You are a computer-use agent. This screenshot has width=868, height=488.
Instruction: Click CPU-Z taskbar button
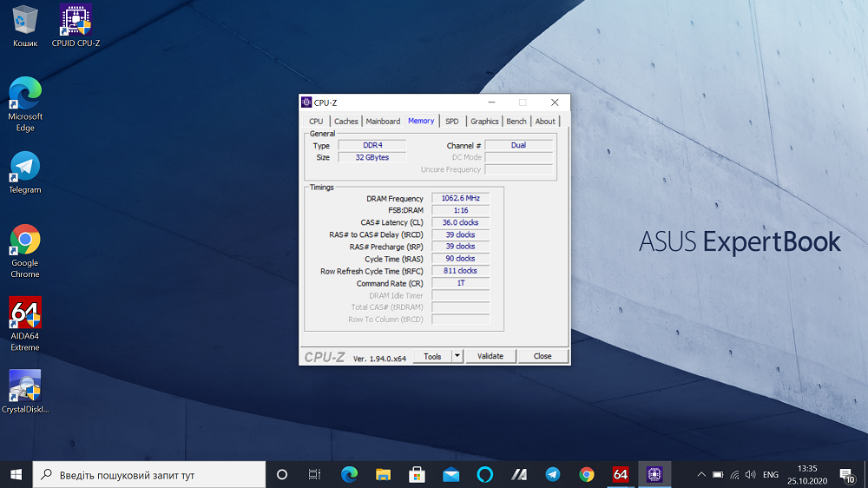click(x=654, y=475)
